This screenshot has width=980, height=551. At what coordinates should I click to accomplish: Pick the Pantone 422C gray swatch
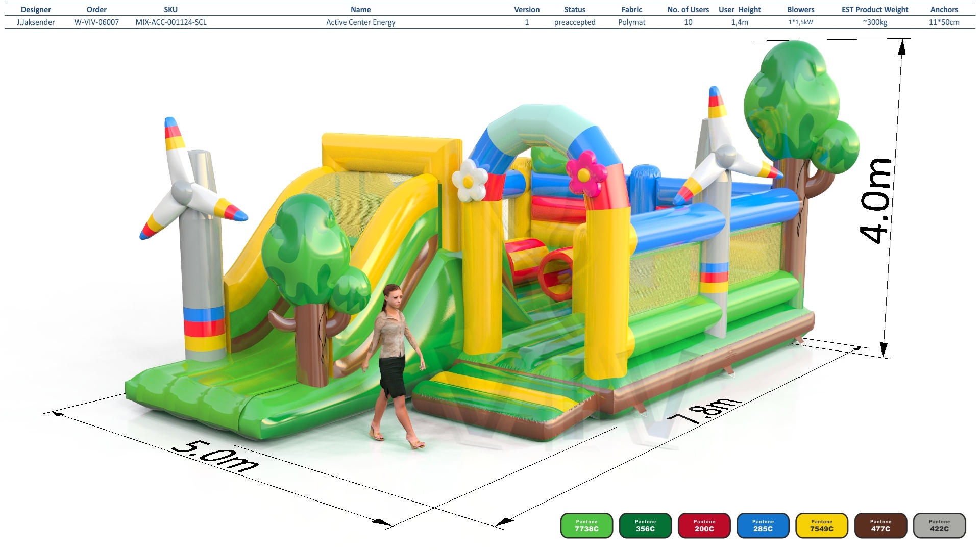[x=939, y=525]
